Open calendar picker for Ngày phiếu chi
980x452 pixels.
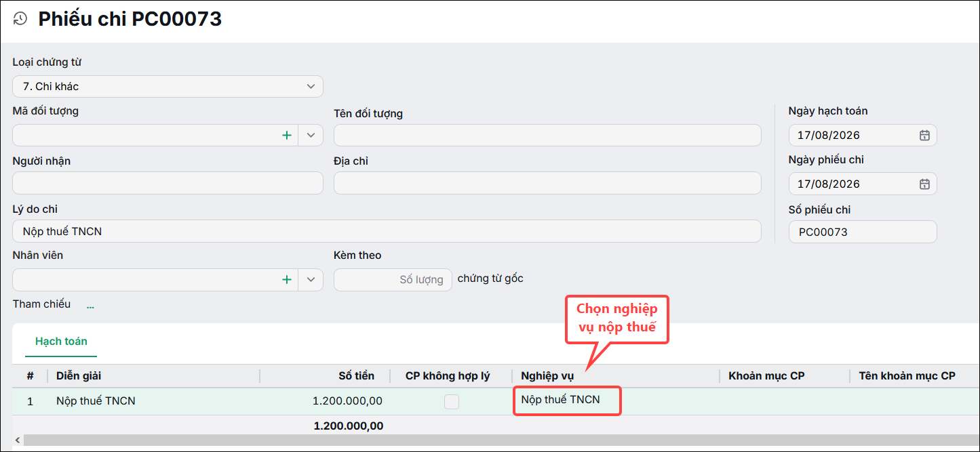point(924,184)
